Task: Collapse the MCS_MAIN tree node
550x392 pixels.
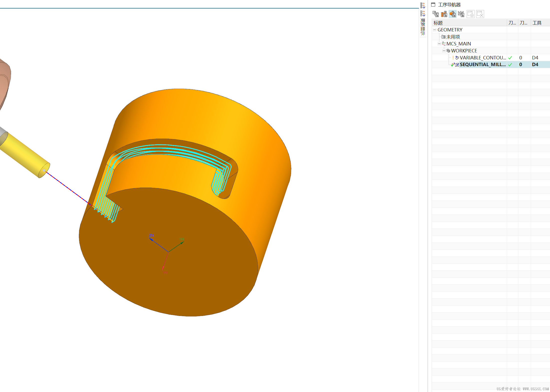Action: pyautogui.click(x=439, y=44)
